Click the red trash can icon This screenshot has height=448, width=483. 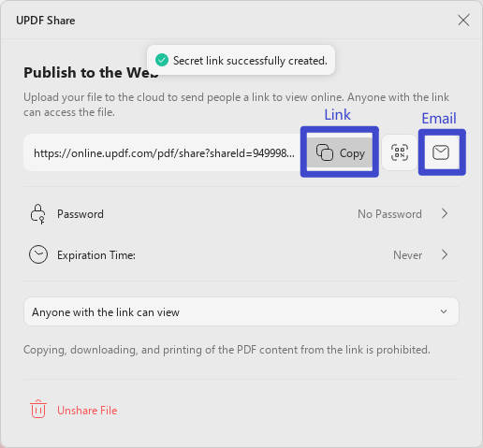(x=38, y=409)
